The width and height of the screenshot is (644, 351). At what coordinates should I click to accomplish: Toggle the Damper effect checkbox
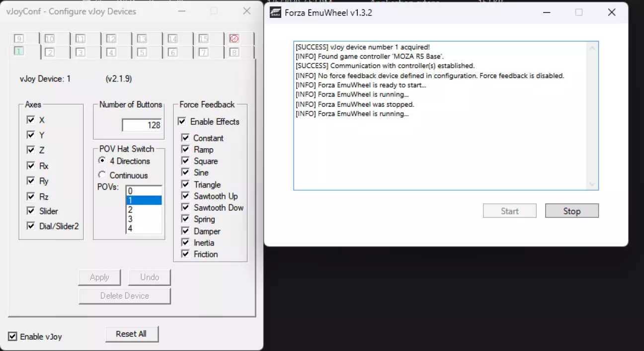[185, 231]
